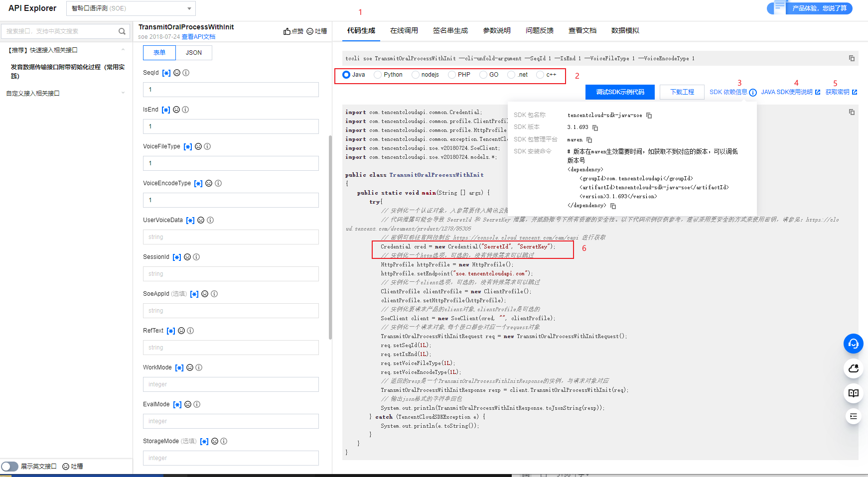
Task: Select the c++ radio button
Action: [540, 75]
